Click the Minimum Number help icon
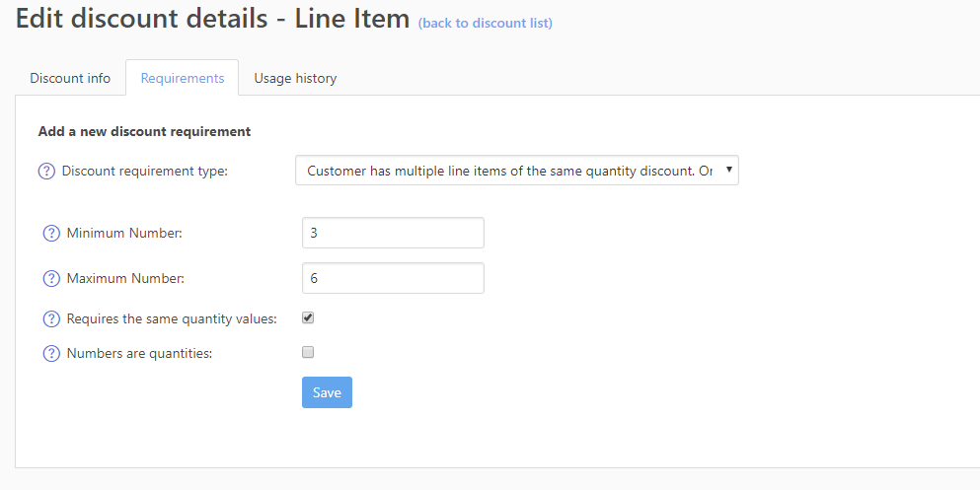 coord(51,234)
